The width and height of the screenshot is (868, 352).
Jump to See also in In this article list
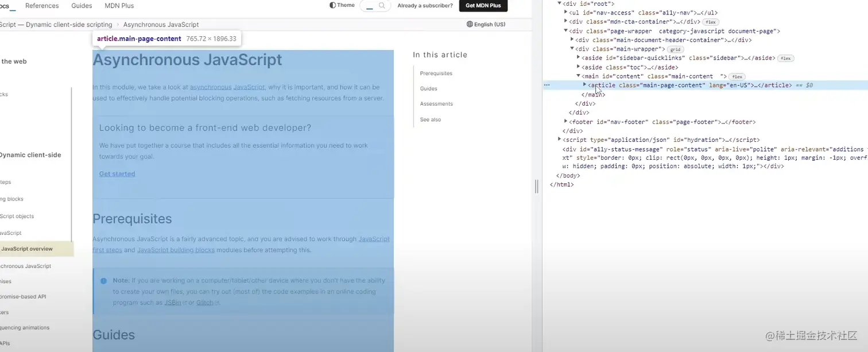click(431, 119)
